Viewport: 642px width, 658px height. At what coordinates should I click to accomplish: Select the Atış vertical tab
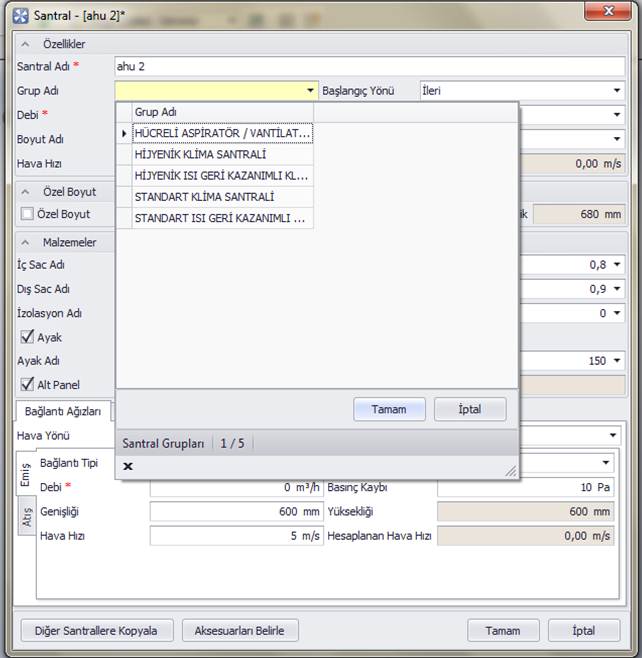(27, 516)
